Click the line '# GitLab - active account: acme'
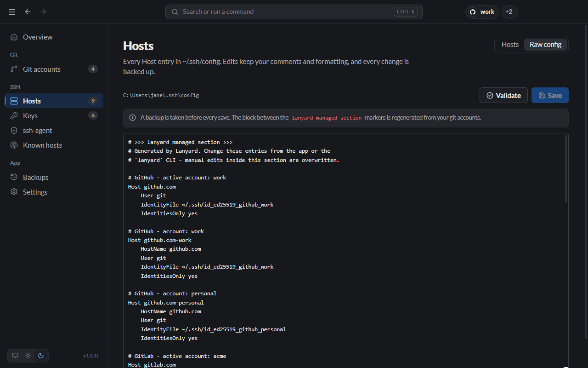588x368 pixels. pyautogui.click(x=177, y=356)
